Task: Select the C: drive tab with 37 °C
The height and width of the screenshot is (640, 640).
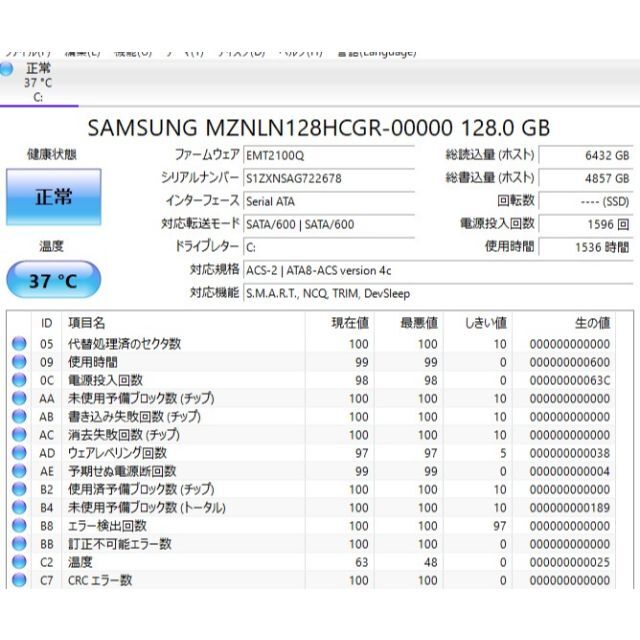Action: click(38, 82)
